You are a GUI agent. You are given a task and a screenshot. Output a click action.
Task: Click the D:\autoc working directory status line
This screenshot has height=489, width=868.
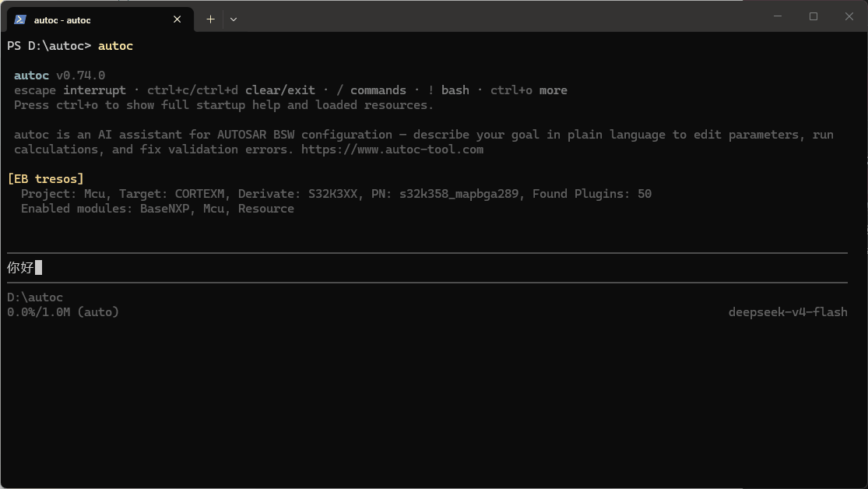click(x=35, y=297)
